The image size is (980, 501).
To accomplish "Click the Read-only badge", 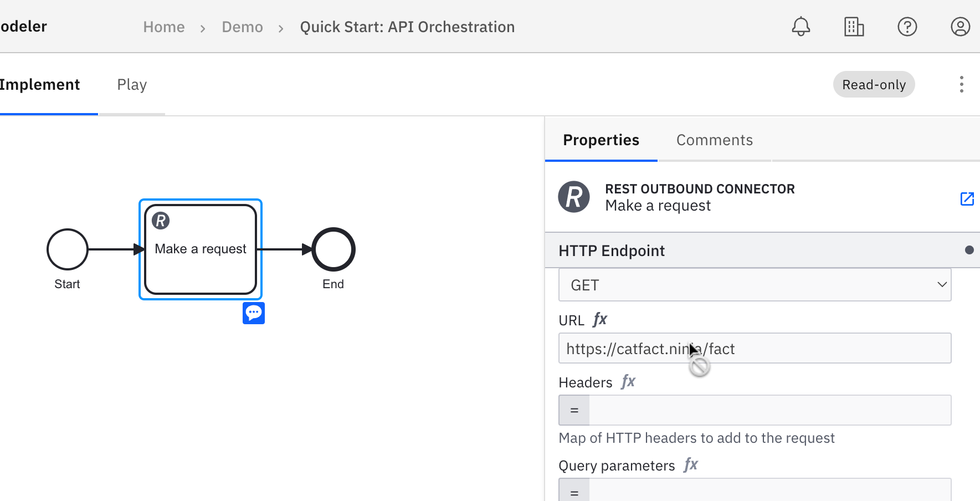I will pyautogui.click(x=874, y=85).
